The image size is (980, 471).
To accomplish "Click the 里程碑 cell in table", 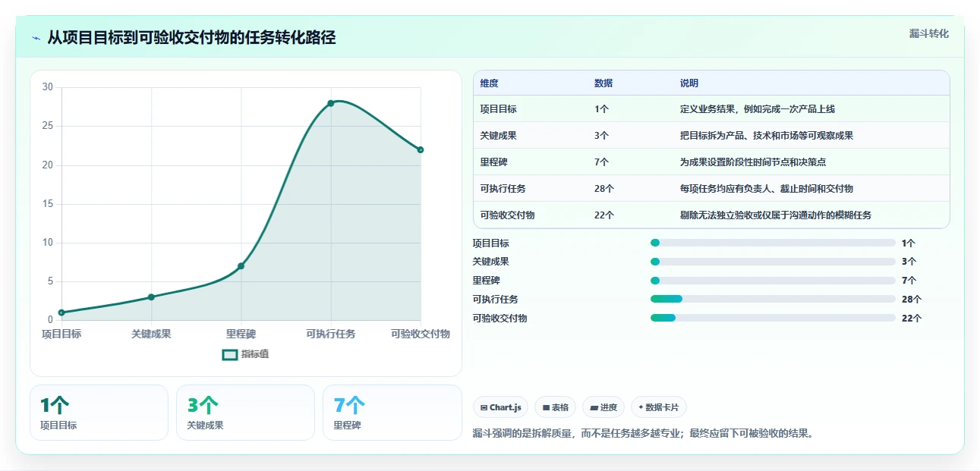I will (494, 162).
